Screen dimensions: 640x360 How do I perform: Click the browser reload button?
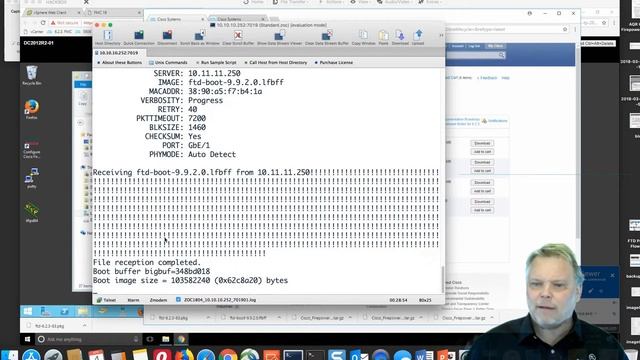pos(43,23)
